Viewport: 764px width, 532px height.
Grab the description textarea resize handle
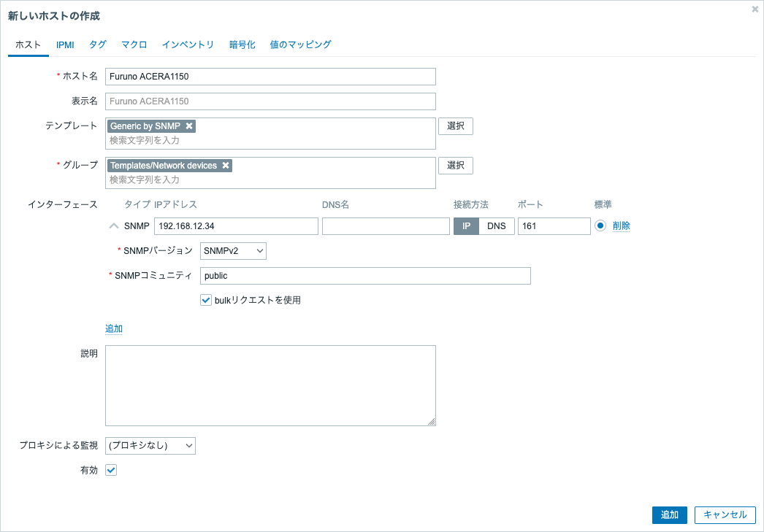[x=431, y=422]
